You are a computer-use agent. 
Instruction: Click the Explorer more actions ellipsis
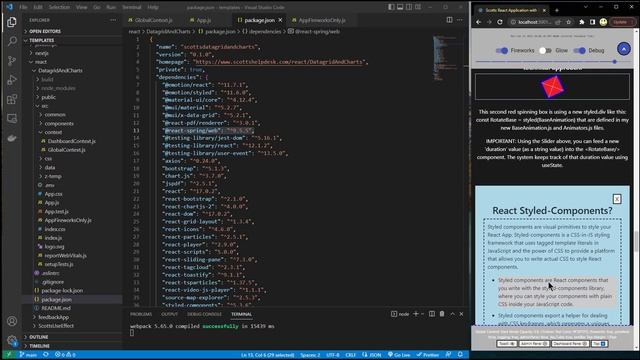113,20
